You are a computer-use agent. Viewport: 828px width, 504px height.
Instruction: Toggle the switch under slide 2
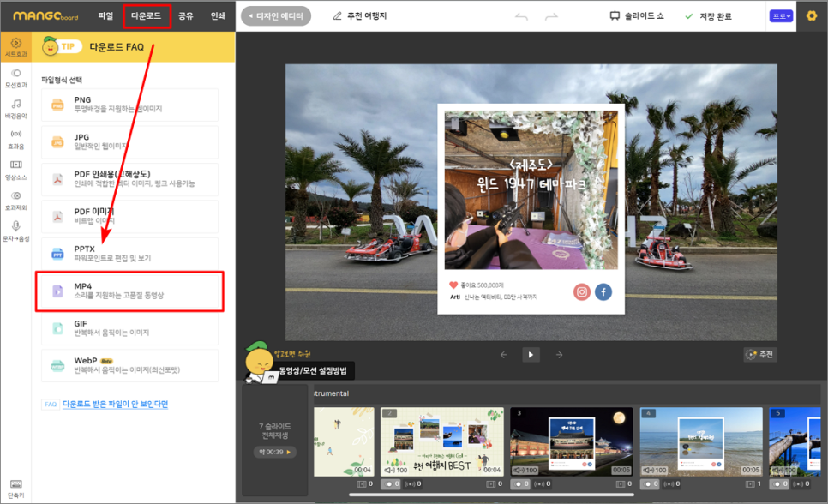coord(390,484)
